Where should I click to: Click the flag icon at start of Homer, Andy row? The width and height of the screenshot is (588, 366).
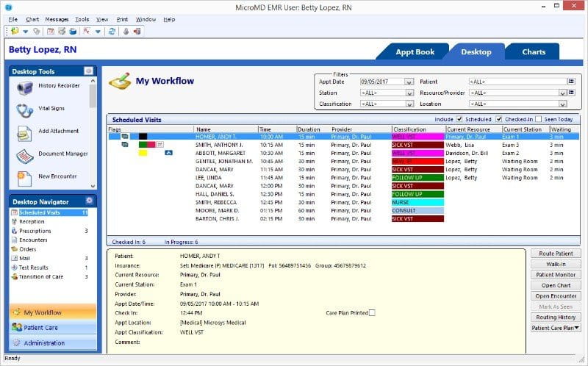tap(124, 137)
